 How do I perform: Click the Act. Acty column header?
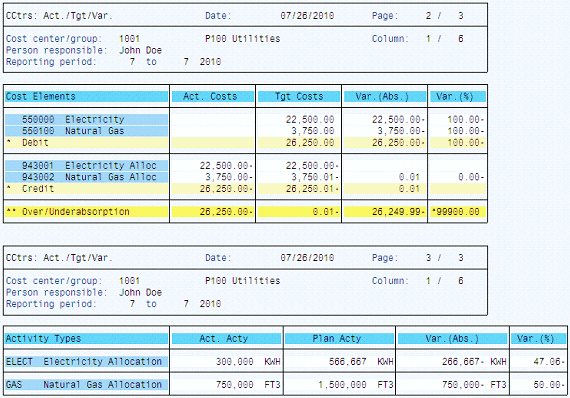pyautogui.click(x=226, y=338)
